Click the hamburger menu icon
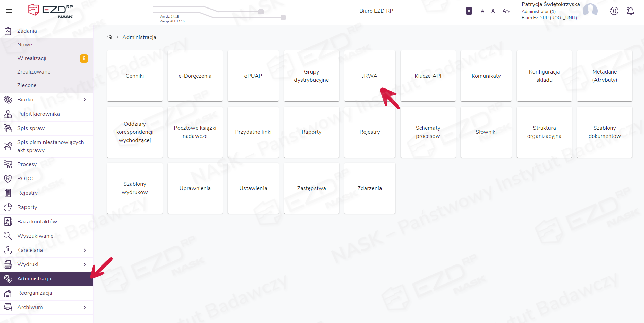This screenshot has width=644, height=323. pos(9,11)
